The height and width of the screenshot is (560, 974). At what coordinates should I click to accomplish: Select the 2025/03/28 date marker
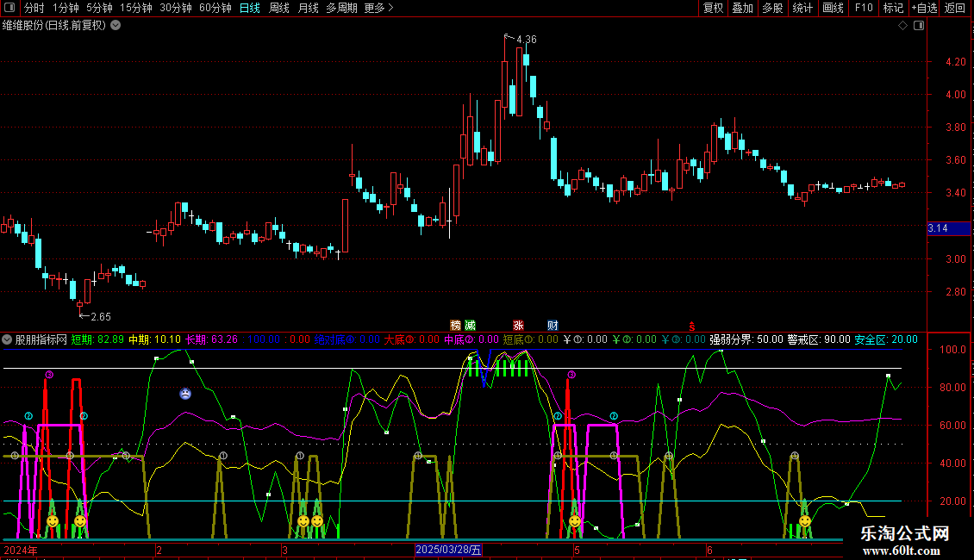point(449,549)
